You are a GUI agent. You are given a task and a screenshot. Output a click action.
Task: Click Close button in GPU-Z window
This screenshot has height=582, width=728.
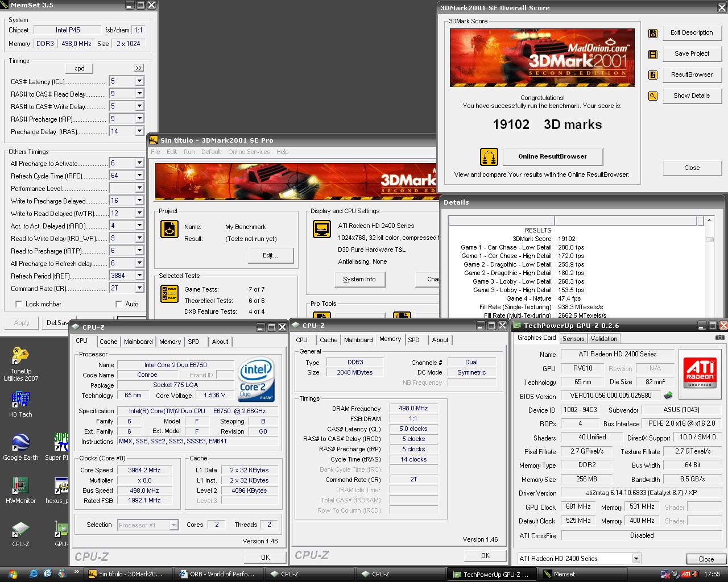point(706,559)
